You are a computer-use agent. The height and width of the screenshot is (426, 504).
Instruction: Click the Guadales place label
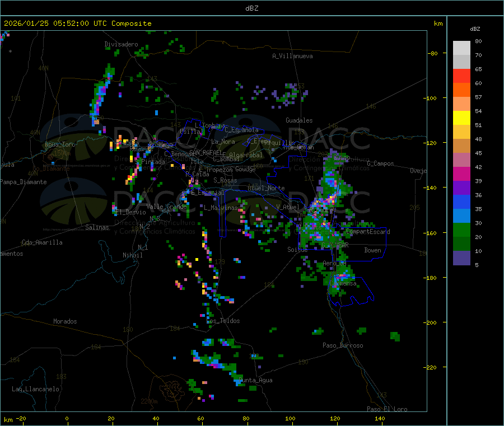coord(299,120)
